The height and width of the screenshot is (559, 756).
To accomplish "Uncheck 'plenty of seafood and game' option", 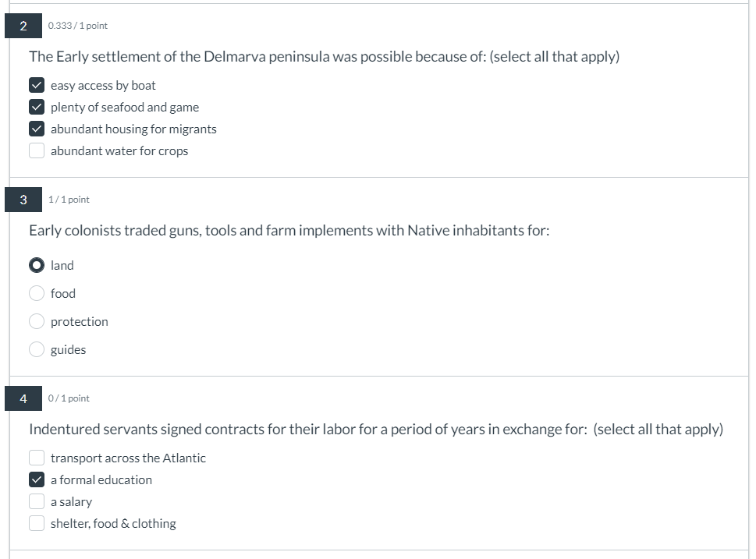I will click(37, 107).
